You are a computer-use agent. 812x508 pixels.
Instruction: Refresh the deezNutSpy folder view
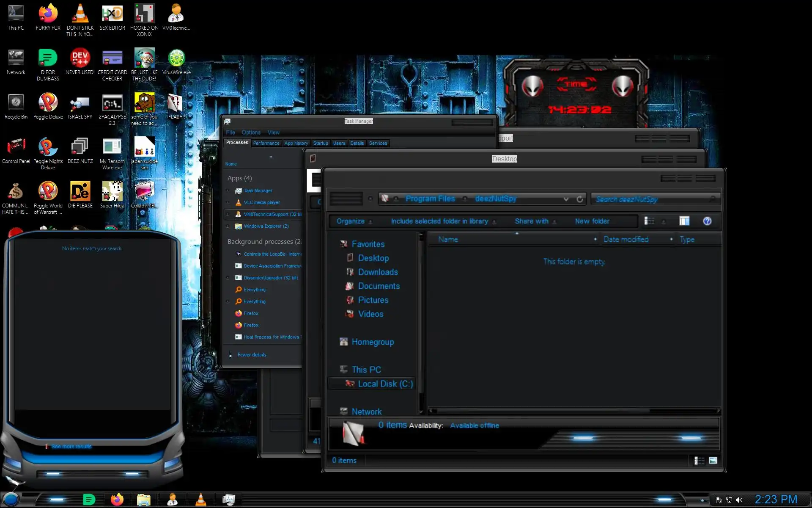(x=580, y=199)
